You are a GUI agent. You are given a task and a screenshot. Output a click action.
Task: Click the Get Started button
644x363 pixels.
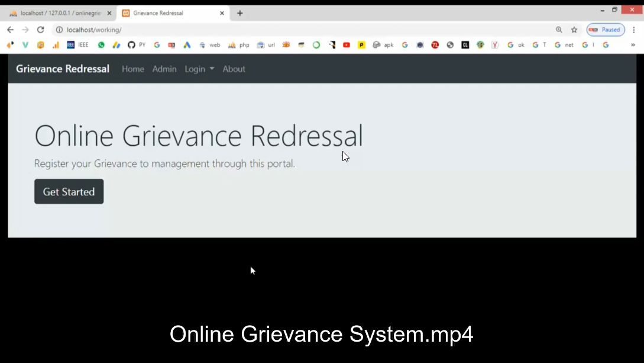click(69, 192)
